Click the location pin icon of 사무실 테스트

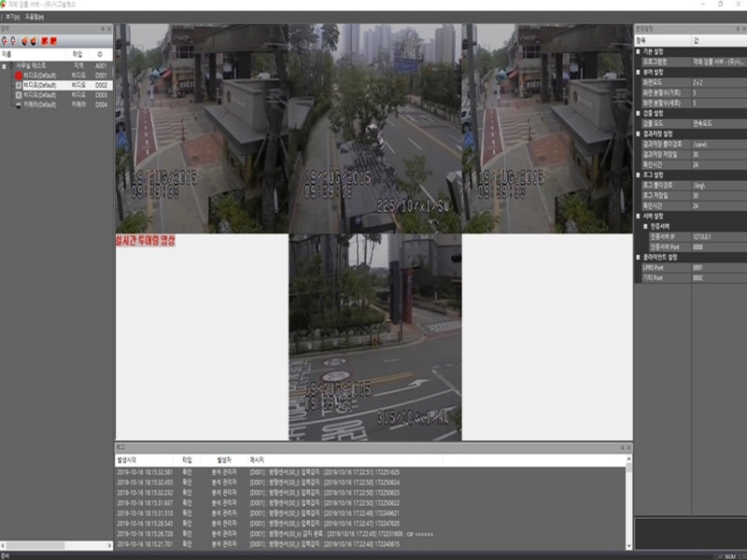coord(12,65)
